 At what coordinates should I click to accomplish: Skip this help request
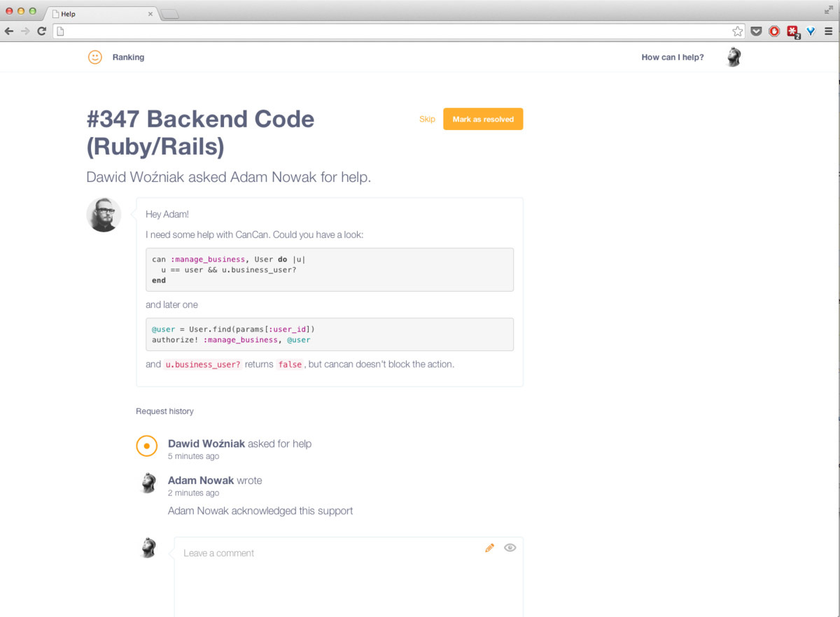pos(427,119)
